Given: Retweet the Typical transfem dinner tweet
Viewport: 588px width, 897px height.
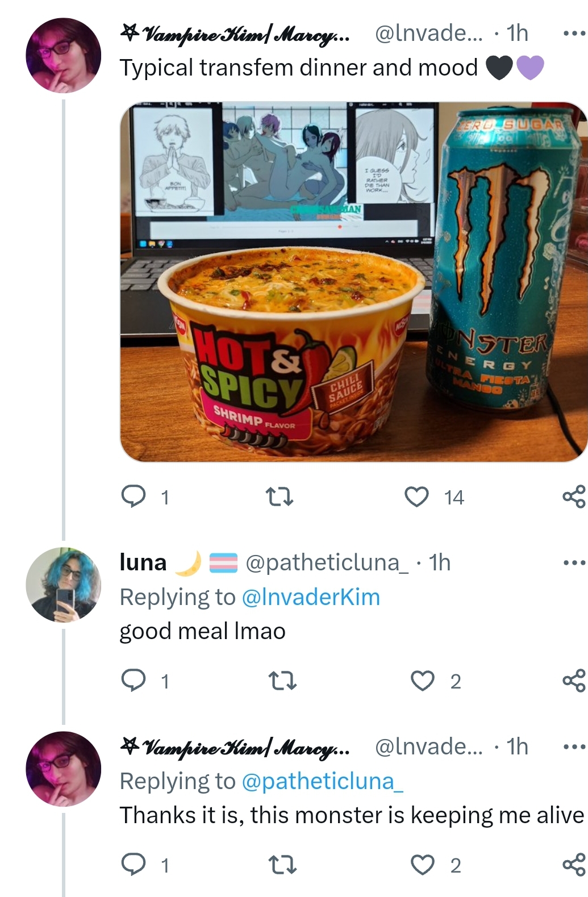Looking at the screenshot, I should coord(280,497).
